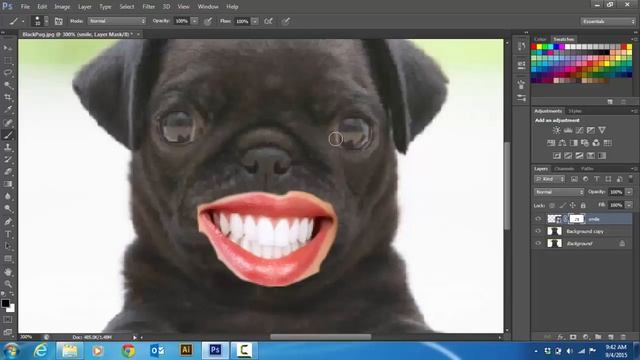Switch to the Styles tab
640x360 pixels.
click(x=575, y=111)
